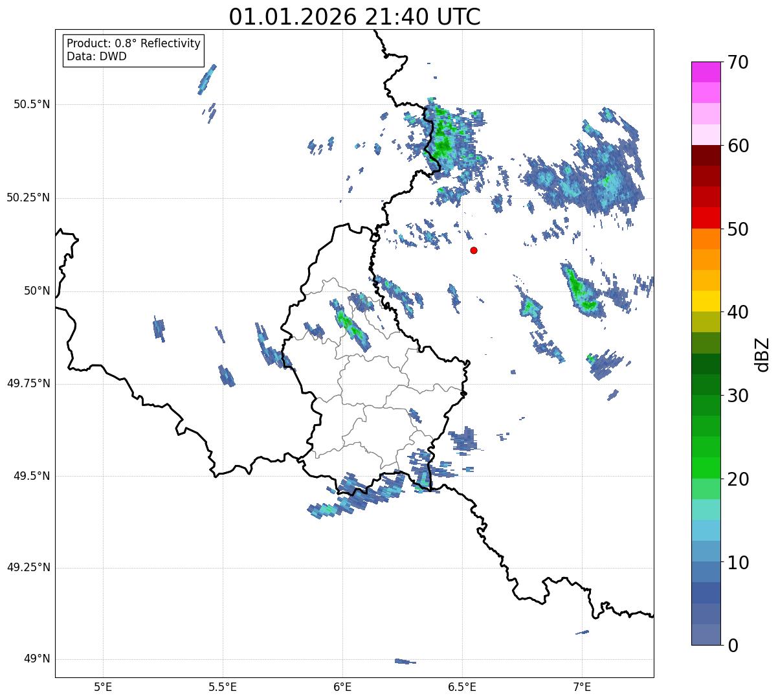Click the 49°N latitude label
Image resolution: width=778 pixels, height=700 pixels.
click(37, 659)
